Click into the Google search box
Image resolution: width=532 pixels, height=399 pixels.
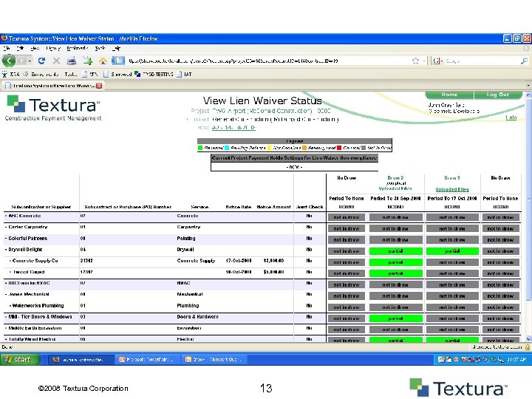click(480, 61)
